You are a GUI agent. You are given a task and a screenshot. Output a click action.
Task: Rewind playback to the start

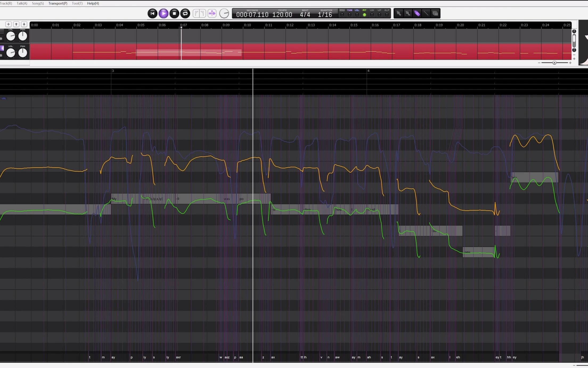(x=152, y=13)
